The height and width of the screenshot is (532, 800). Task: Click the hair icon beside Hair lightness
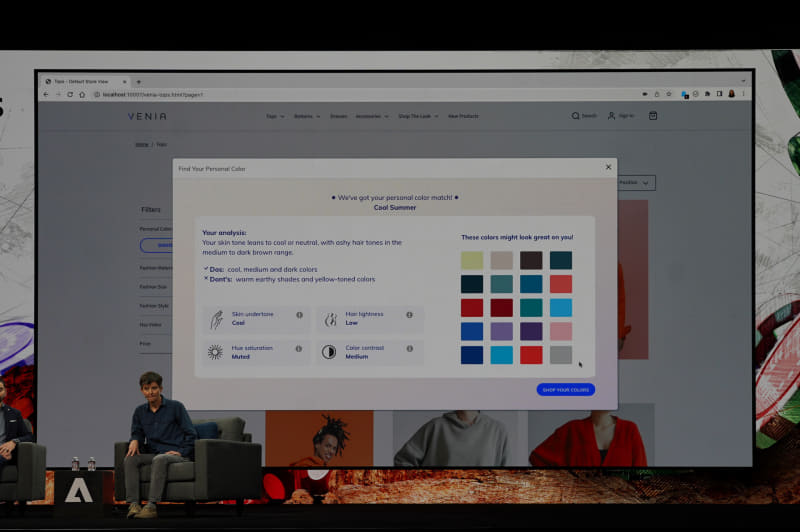coord(331,319)
